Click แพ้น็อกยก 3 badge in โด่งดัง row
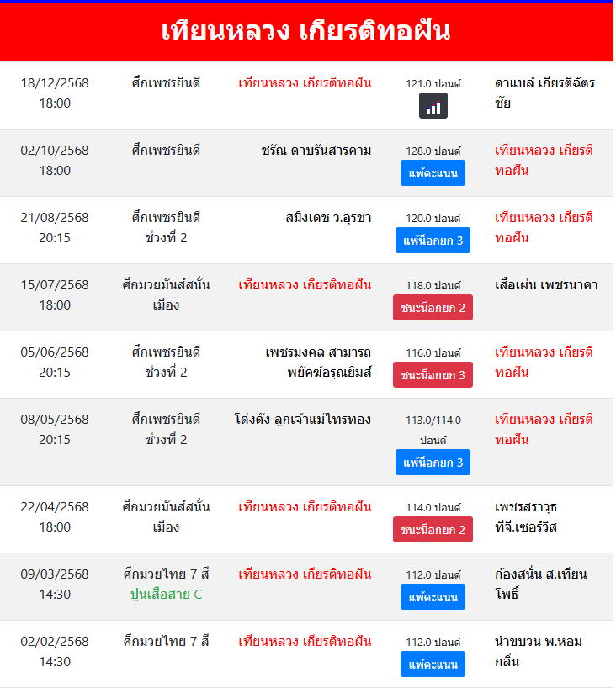616x688 pixels. 433,463
